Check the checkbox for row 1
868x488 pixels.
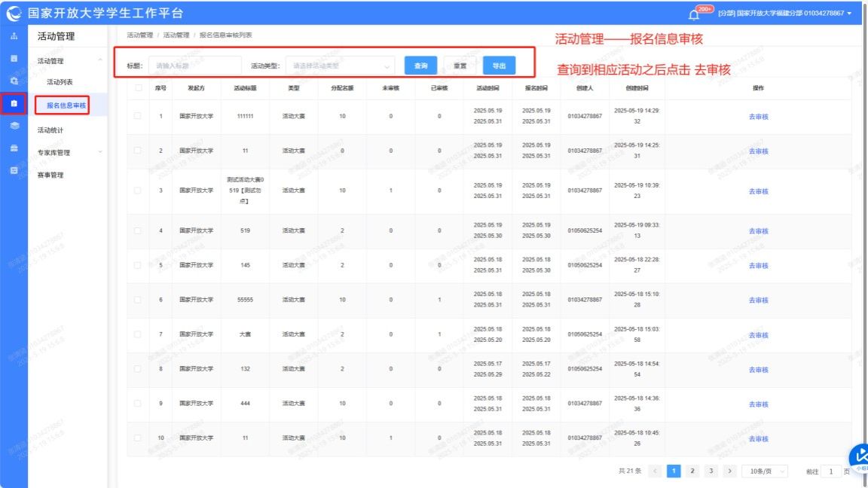coord(137,116)
